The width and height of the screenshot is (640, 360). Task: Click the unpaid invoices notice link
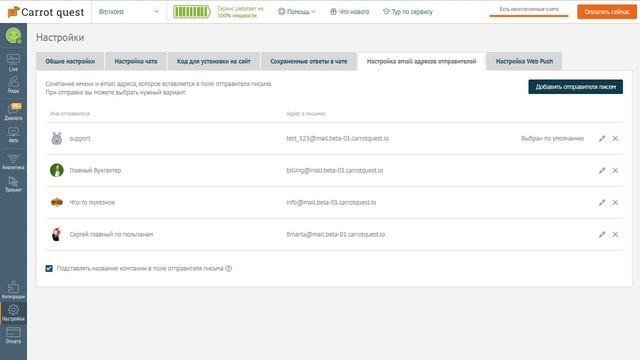point(529,9)
